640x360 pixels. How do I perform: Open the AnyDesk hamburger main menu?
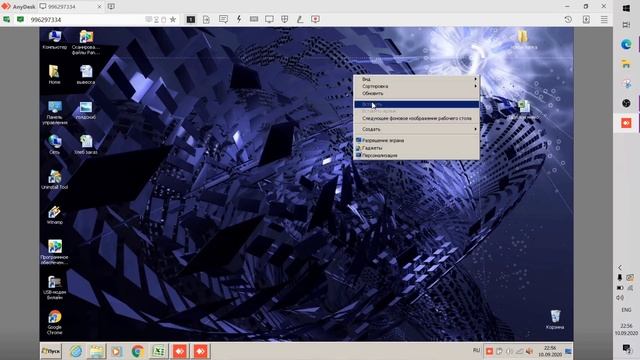point(604,19)
